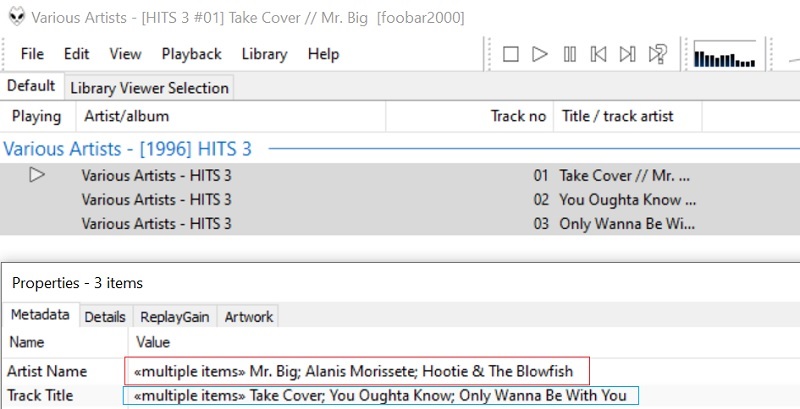Edit the Artist Name value field
800x409 pixels.
[357, 371]
